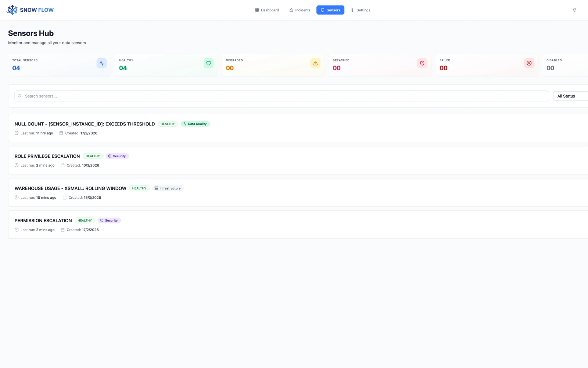Click the Healthy heart icon
This screenshot has width=588, height=368.
tap(208, 63)
